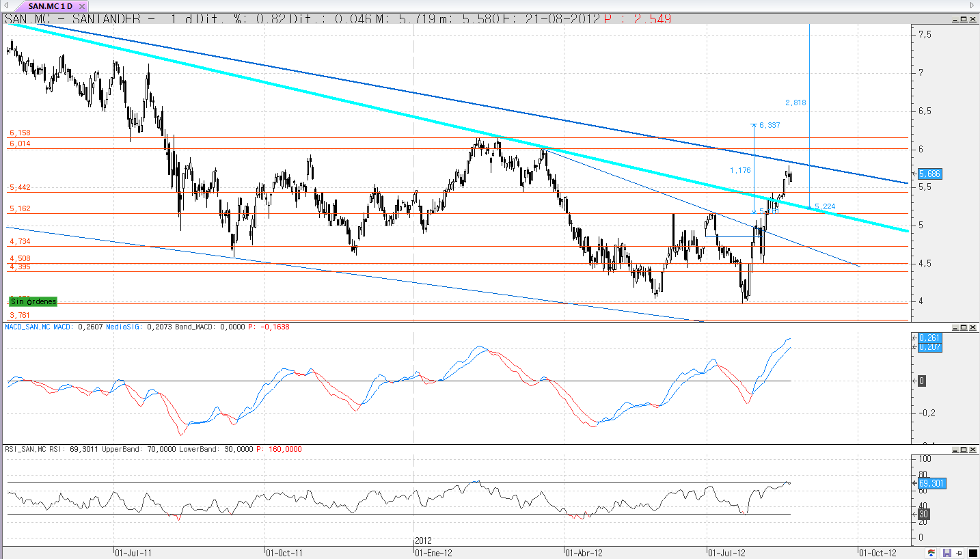
Task: Click the green 'Sin órdenes' label
Action: (33, 301)
